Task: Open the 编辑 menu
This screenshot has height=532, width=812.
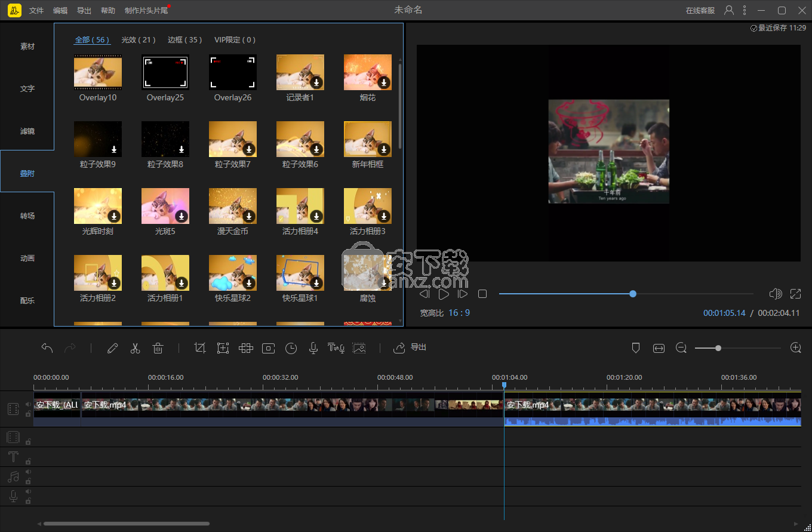Action: coord(60,11)
